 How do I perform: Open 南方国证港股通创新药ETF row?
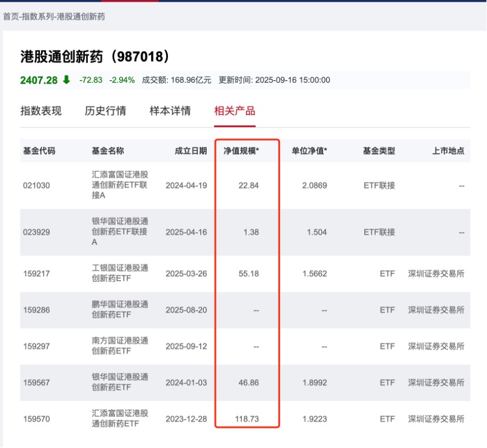coord(120,346)
